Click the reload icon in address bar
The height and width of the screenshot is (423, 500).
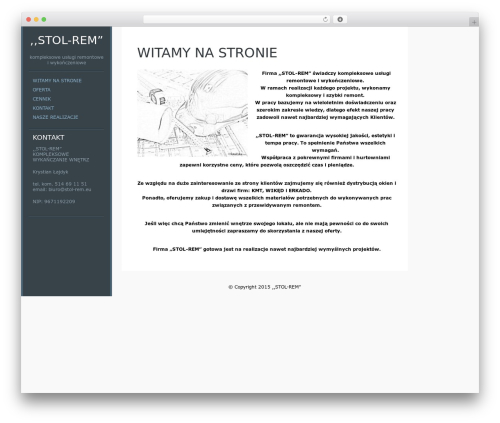(325, 20)
